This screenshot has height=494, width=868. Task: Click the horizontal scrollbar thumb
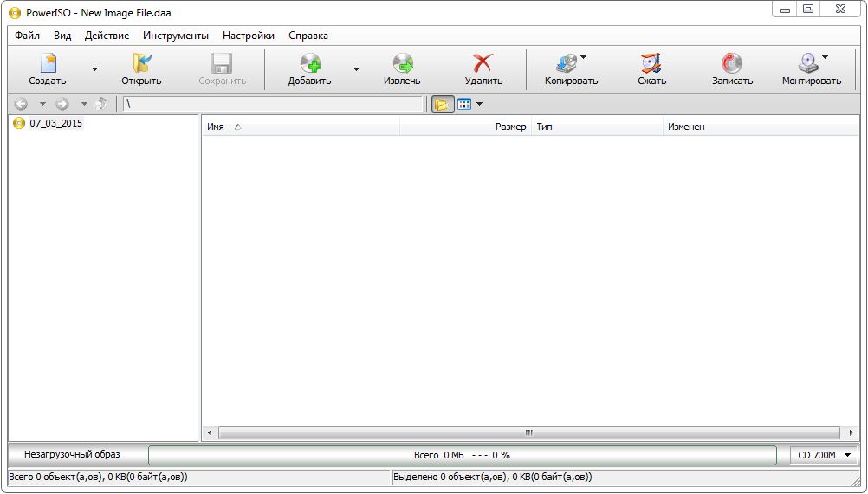[528, 432]
